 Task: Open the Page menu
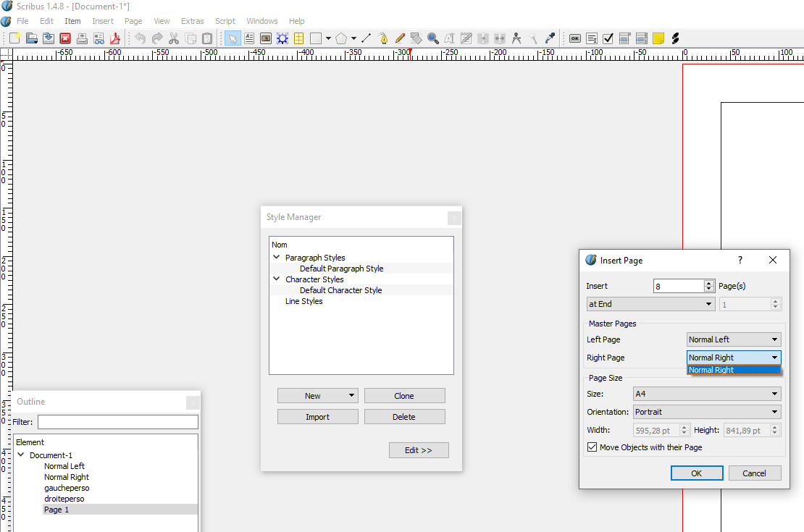pos(133,21)
